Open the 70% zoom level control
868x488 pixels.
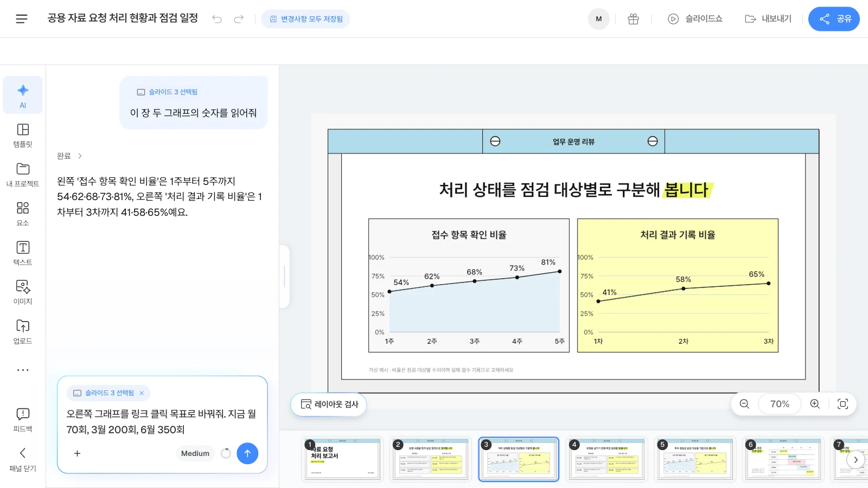point(780,404)
